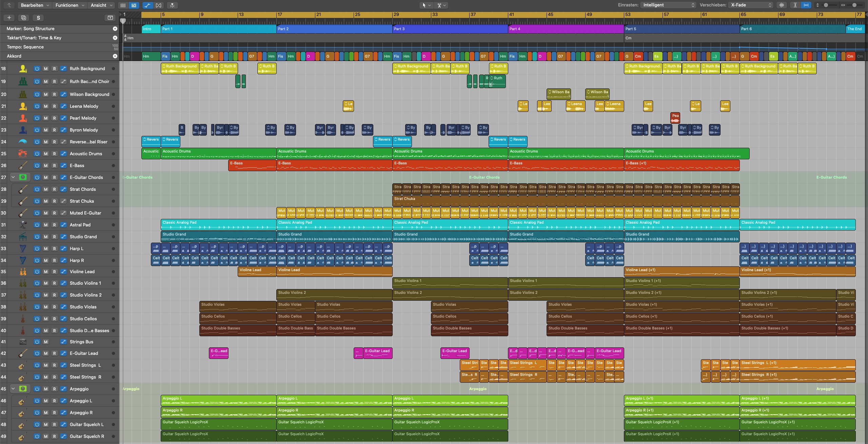The image size is (868, 444).
Task: Toggle the Flex display icon
Action: tap(158, 5)
